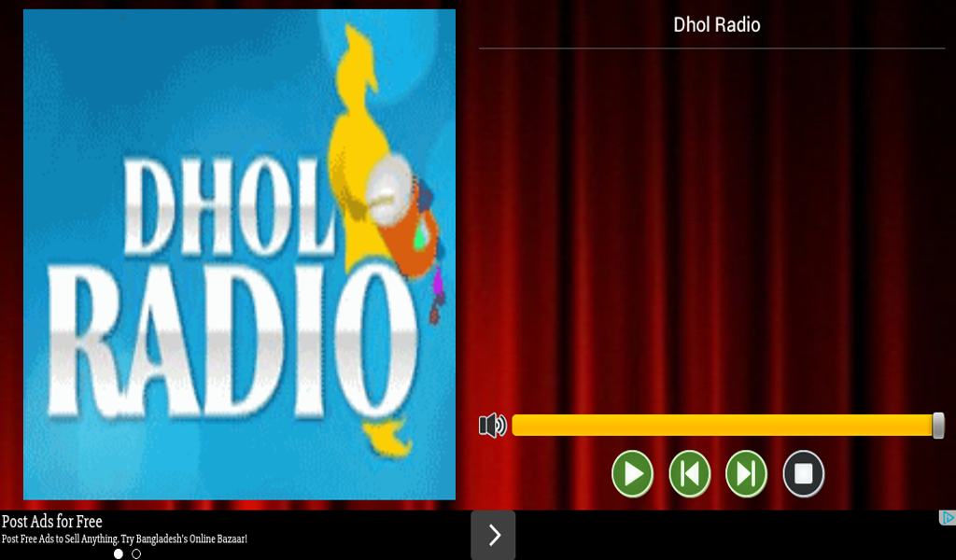Select the Play icon to start streaming

(631, 473)
